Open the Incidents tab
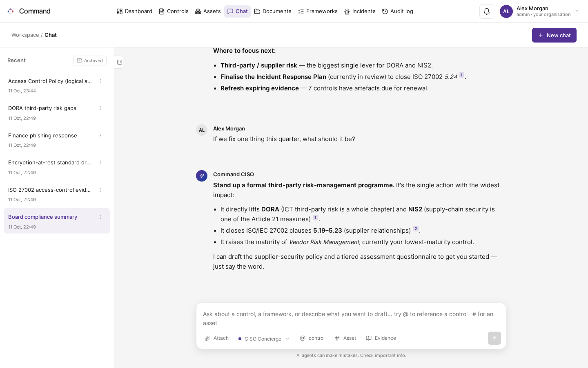The image size is (588, 368). (360, 11)
